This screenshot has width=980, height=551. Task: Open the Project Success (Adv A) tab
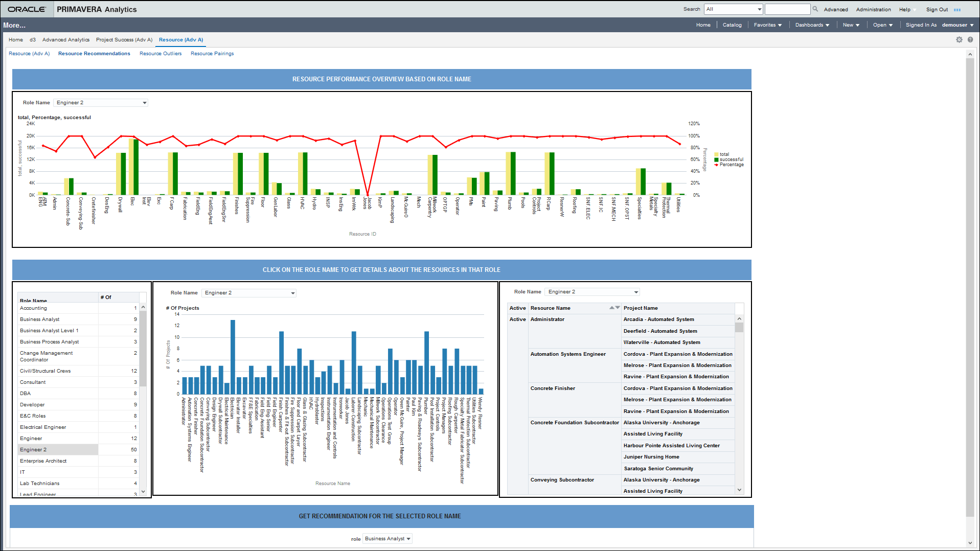[x=124, y=40]
